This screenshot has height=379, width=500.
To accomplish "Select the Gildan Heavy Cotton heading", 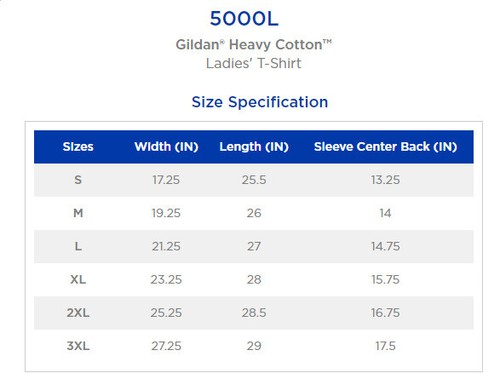I will pos(254,45).
